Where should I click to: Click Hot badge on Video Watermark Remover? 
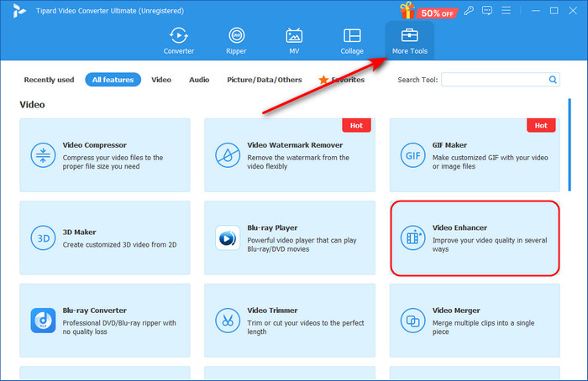point(356,126)
